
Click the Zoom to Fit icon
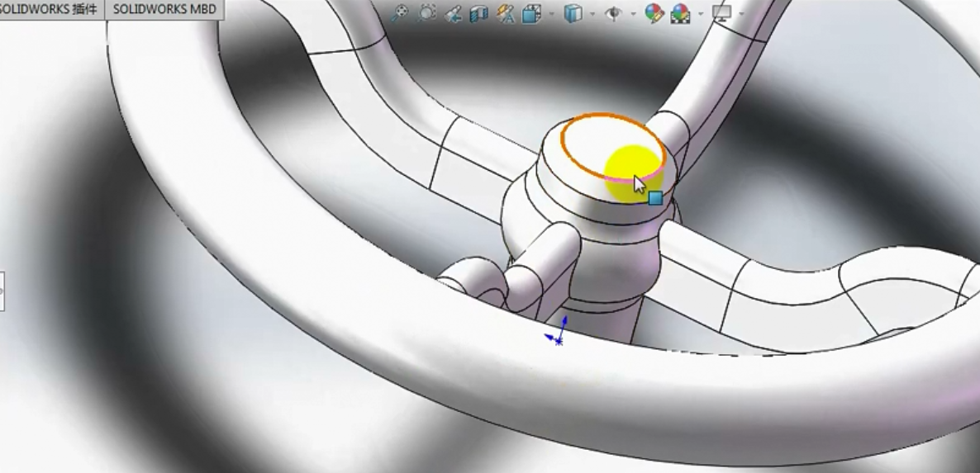point(400,13)
